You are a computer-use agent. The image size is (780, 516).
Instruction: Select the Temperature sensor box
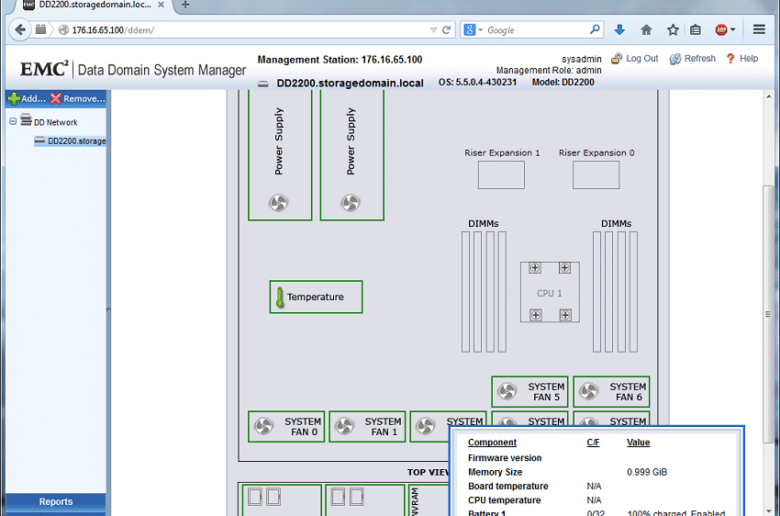click(316, 297)
